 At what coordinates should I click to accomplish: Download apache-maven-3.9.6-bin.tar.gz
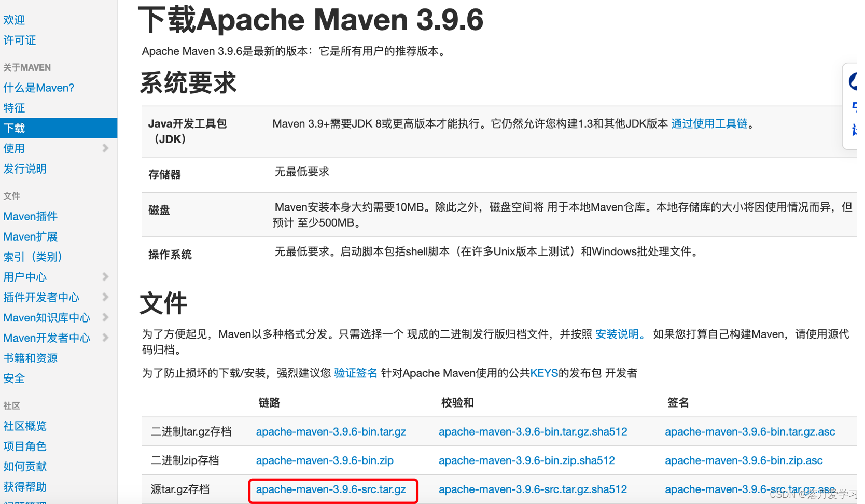pyautogui.click(x=331, y=431)
